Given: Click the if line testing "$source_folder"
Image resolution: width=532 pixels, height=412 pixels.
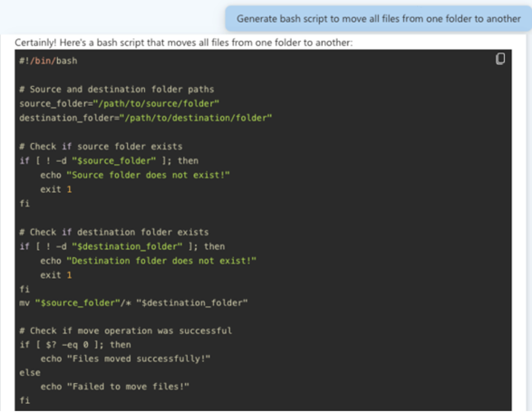Looking at the screenshot, I should (x=109, y=161).
